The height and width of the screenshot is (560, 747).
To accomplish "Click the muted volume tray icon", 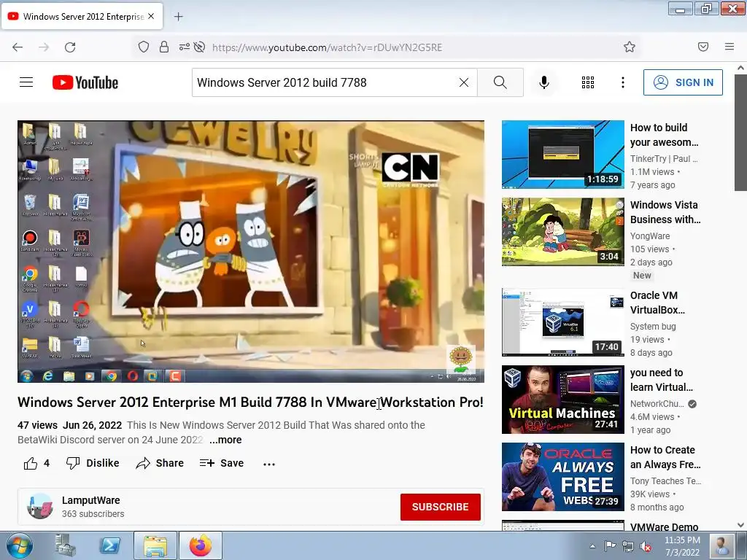I will pyautogui.click(x=646, y=546).
